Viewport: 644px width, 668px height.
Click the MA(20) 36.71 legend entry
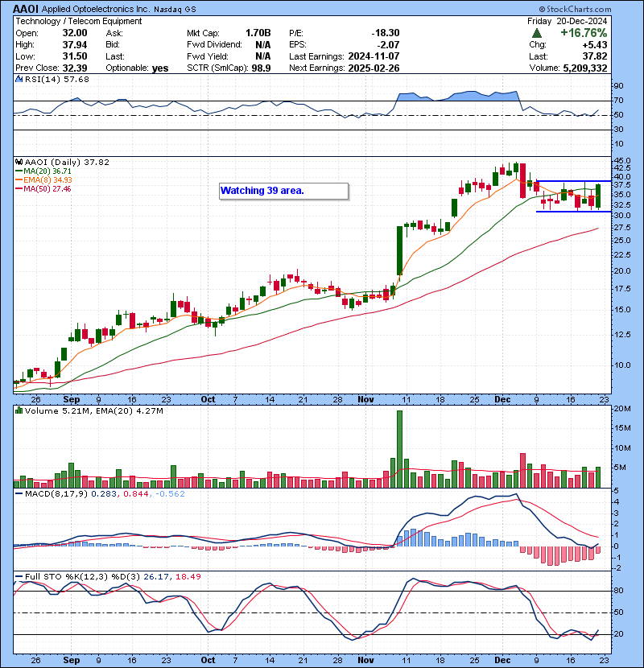point(43,171)
